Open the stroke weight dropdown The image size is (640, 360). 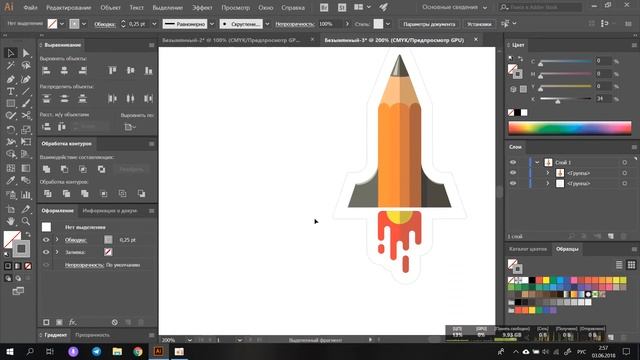pos(154,24)
